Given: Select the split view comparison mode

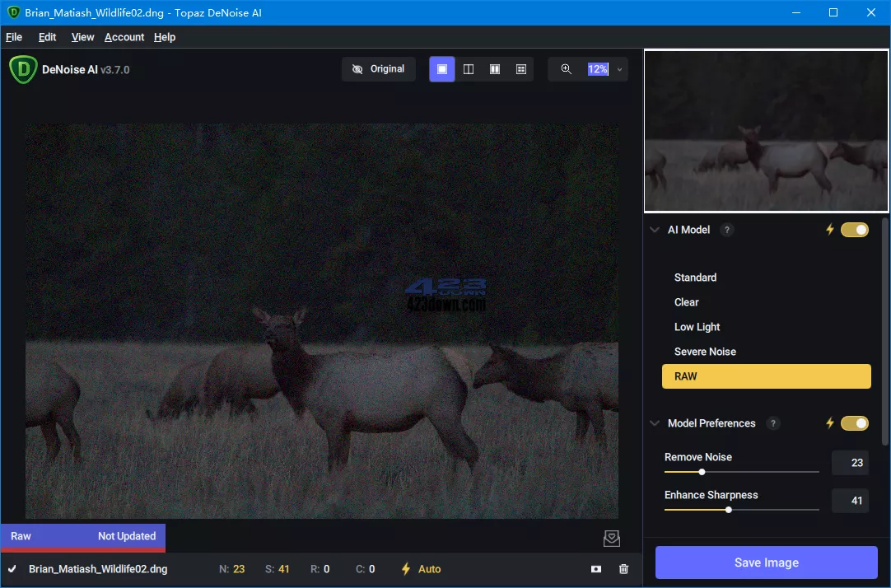Looking at the screenshot, I should (x=469, y=69).
